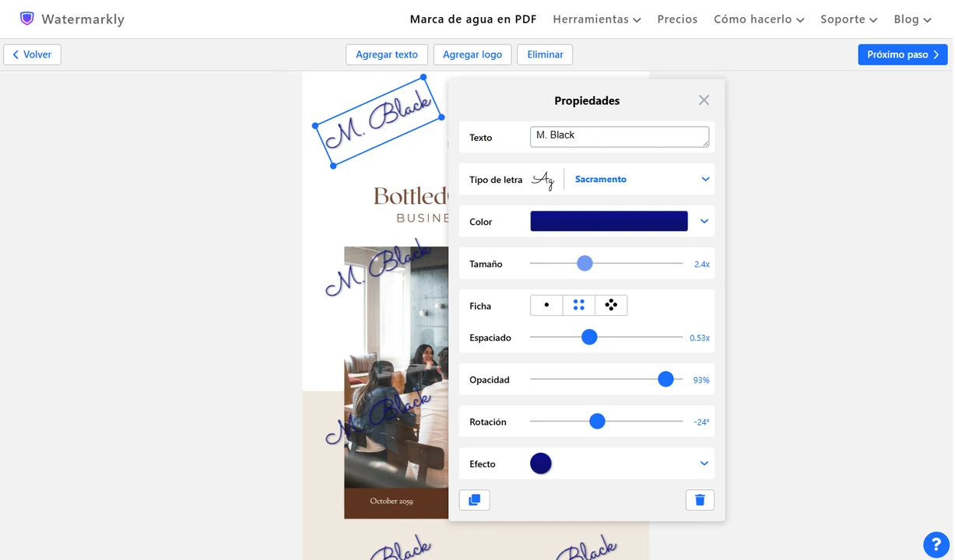Click the Watermarkly shield logo
The height and width of the screenshot is (560, 955).
(x=27, y=19)
